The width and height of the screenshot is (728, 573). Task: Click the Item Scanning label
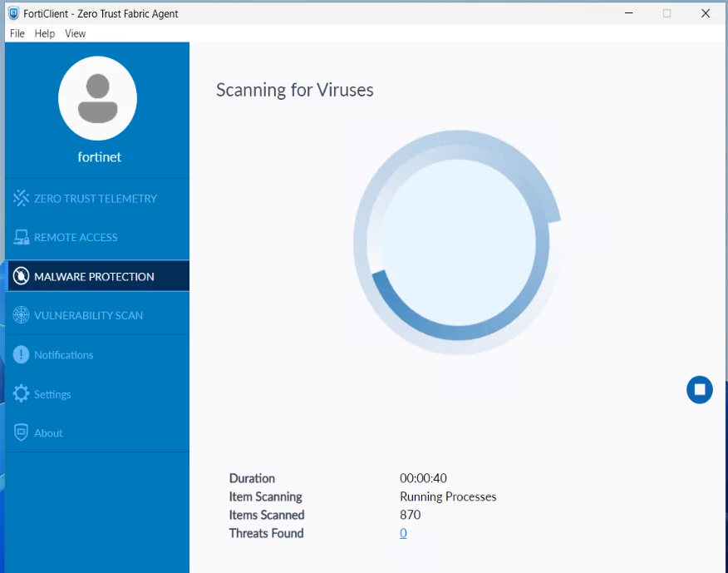coord(266,496)
